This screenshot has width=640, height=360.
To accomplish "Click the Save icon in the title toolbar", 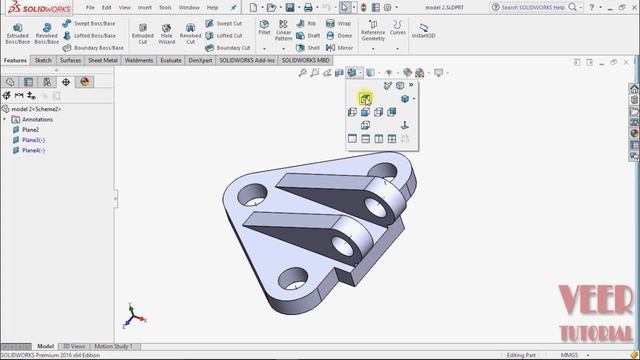I will (x=290, y=7).
